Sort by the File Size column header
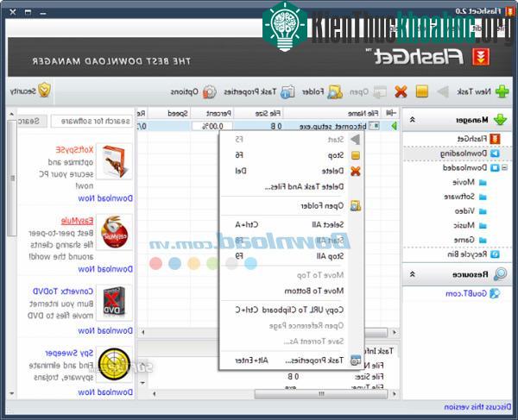 pyautogui.click(x=258, y=114)
